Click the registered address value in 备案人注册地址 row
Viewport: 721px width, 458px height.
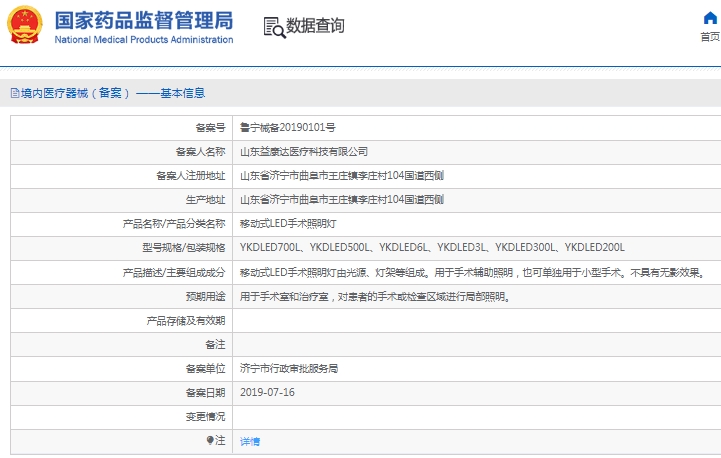coord(342,175)
